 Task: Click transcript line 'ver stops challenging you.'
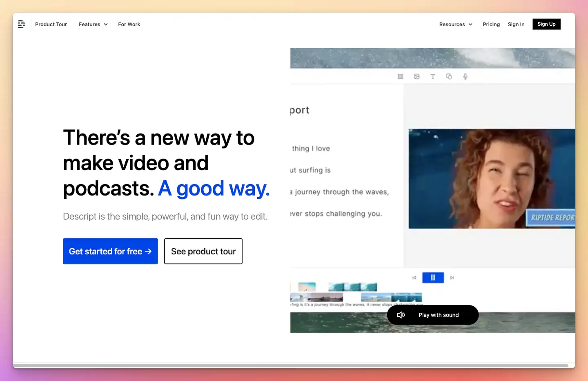[x=336, y=214]
